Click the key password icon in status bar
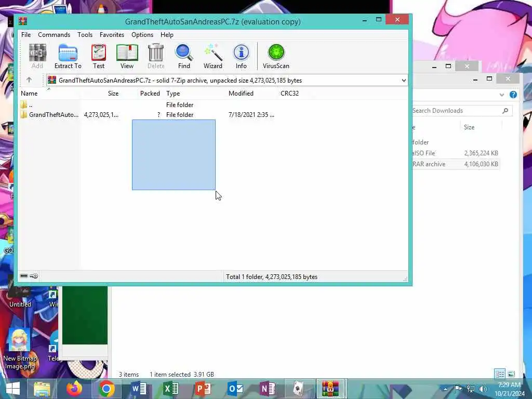 click(34, 276)
